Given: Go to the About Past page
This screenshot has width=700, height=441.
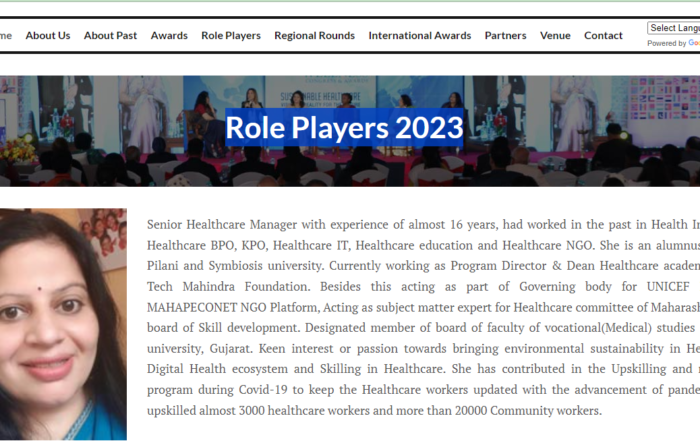Looking at the screenshot, I should [110, 36].
